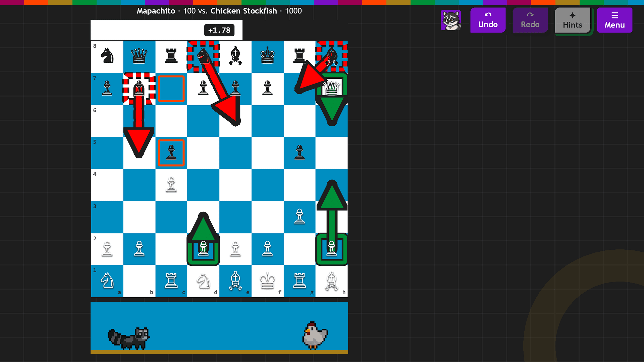Select the black pawn on b7
Viewport: 644px width, 362px height.
pyautogui.click(x=139, y=88)
